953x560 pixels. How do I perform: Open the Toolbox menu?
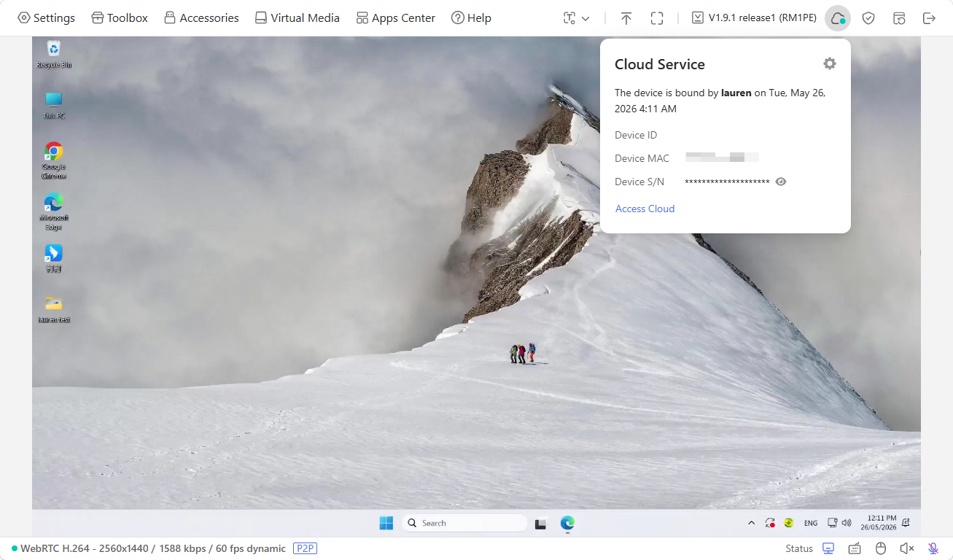tap(120, 17)
